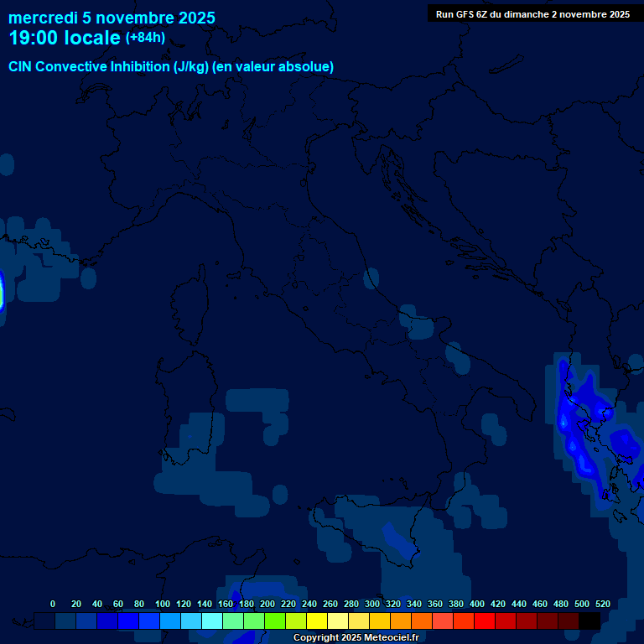This screenshot has height=644, width=644.
Task: Click the legend value label 300
Action: [372, 604]
